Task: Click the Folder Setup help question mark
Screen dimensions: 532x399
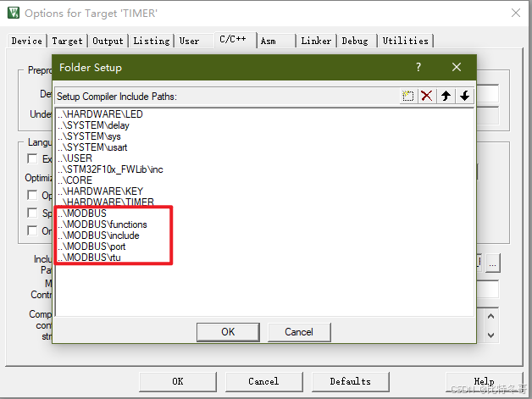Action: 418,67
